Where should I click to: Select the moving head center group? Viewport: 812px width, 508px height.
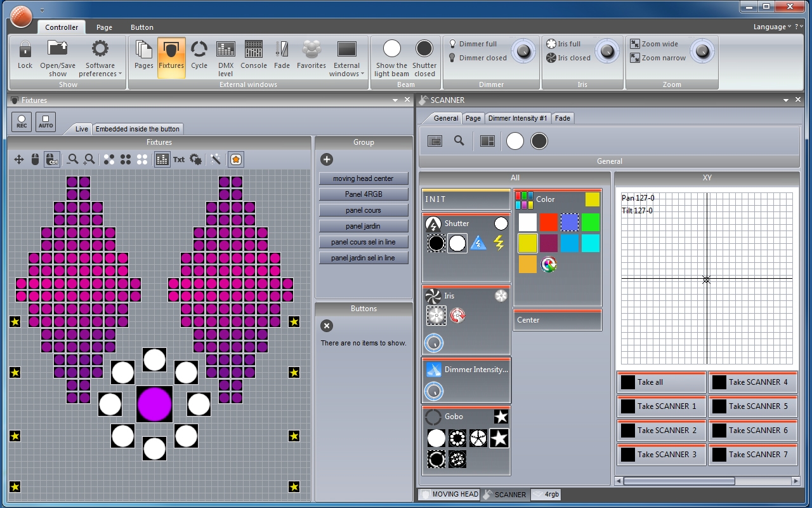point(363,178)
